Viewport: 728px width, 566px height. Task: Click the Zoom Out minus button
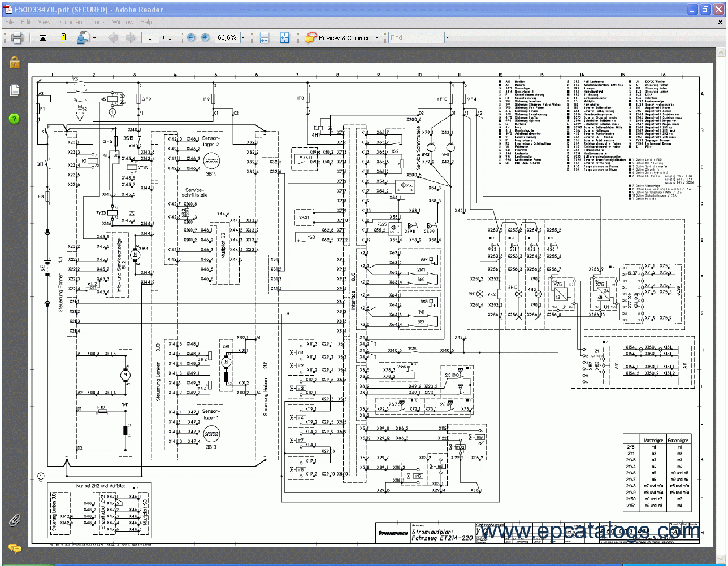[191, 38]
